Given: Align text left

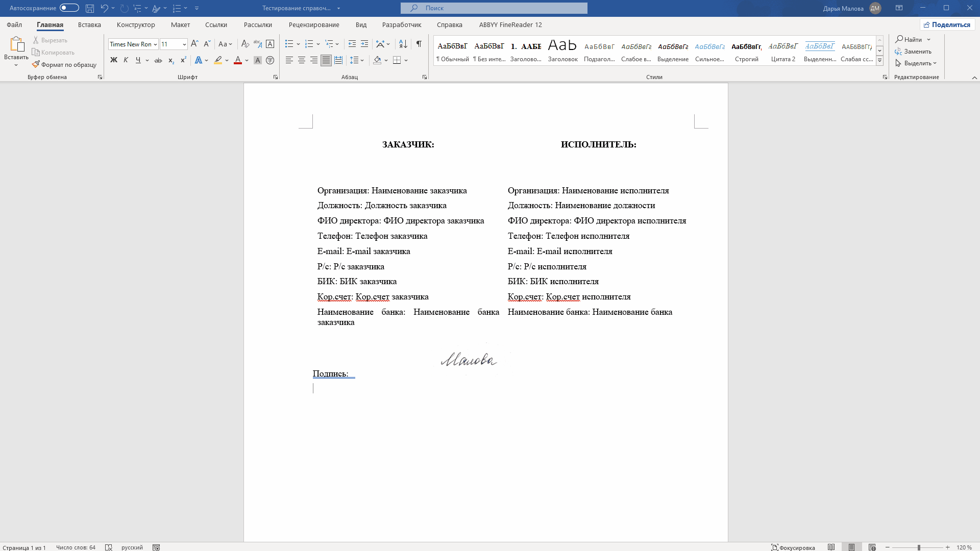Looking at the screenshot, I should [289, 60].
